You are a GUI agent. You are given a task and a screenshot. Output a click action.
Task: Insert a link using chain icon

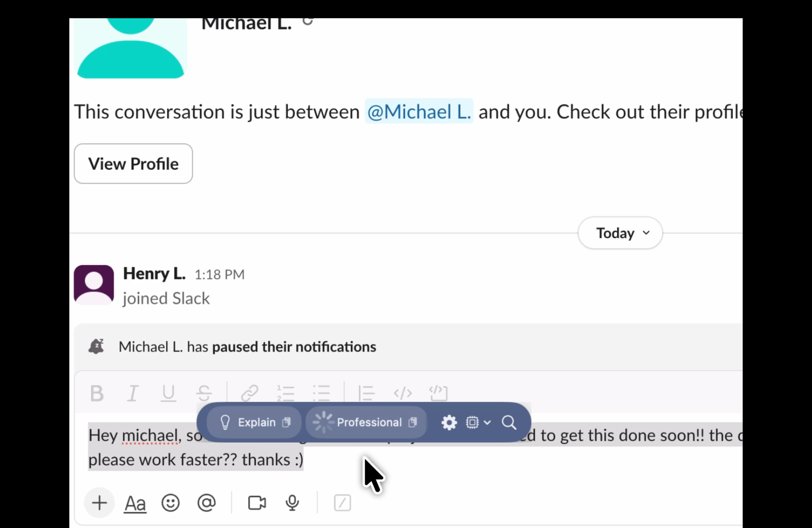[x=250, y=393]
